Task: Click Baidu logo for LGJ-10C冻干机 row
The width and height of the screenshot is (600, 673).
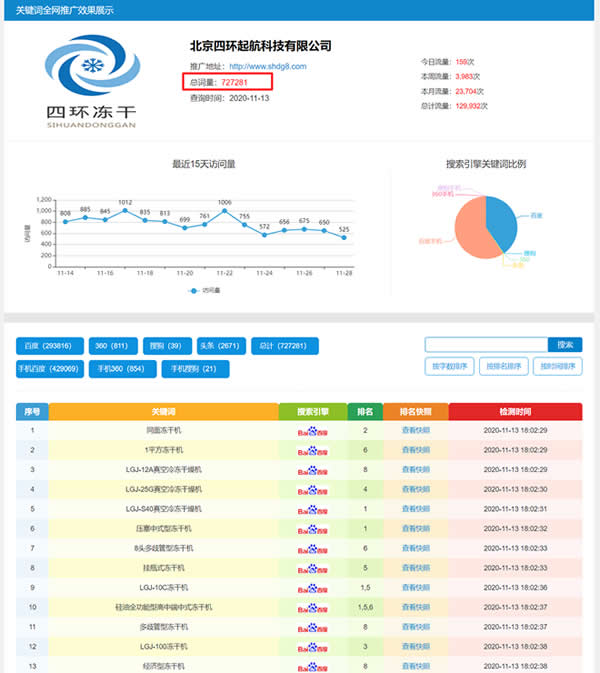Action: 313,588
